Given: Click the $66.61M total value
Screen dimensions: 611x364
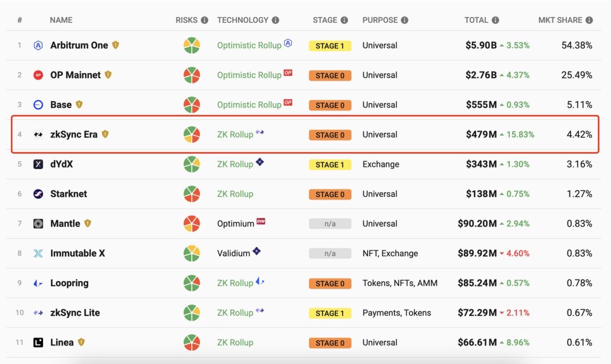Looking at the screenshot, I should (x=477, y=343).
